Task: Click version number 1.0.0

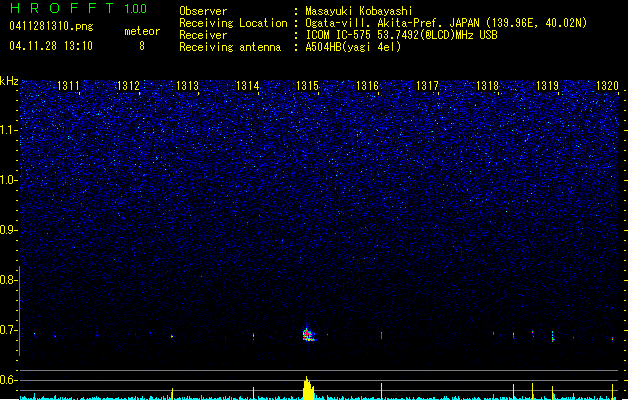Action: 136,9
